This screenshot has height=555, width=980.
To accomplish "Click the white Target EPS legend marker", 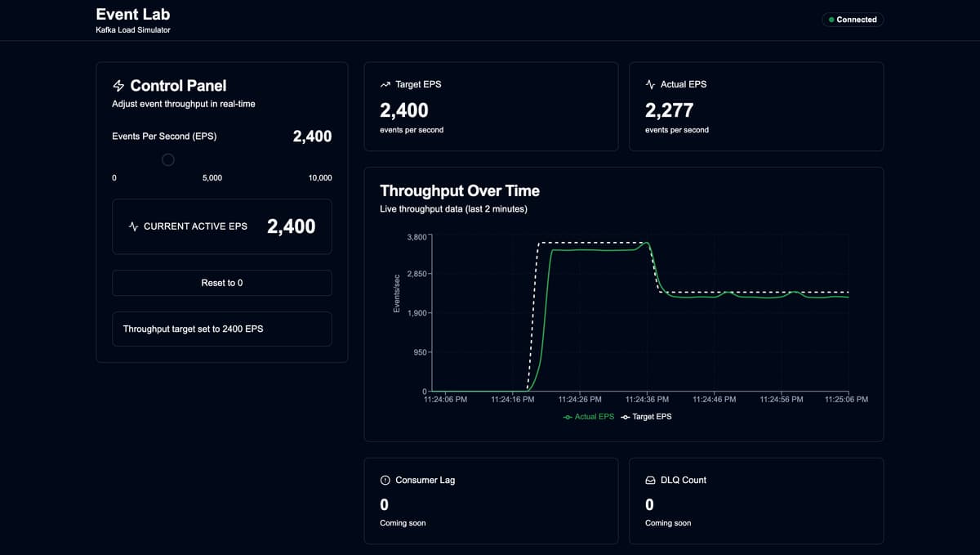I will (624, 416).
